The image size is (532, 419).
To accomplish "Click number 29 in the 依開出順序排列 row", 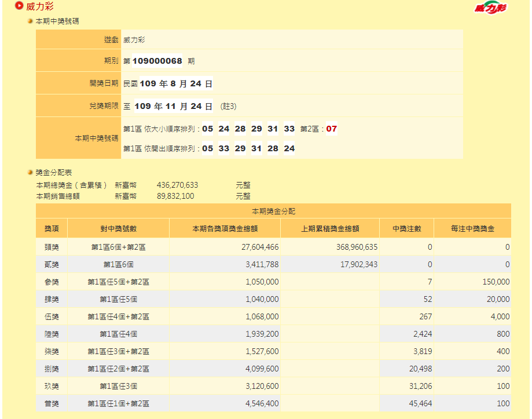I will click(240, 149).
